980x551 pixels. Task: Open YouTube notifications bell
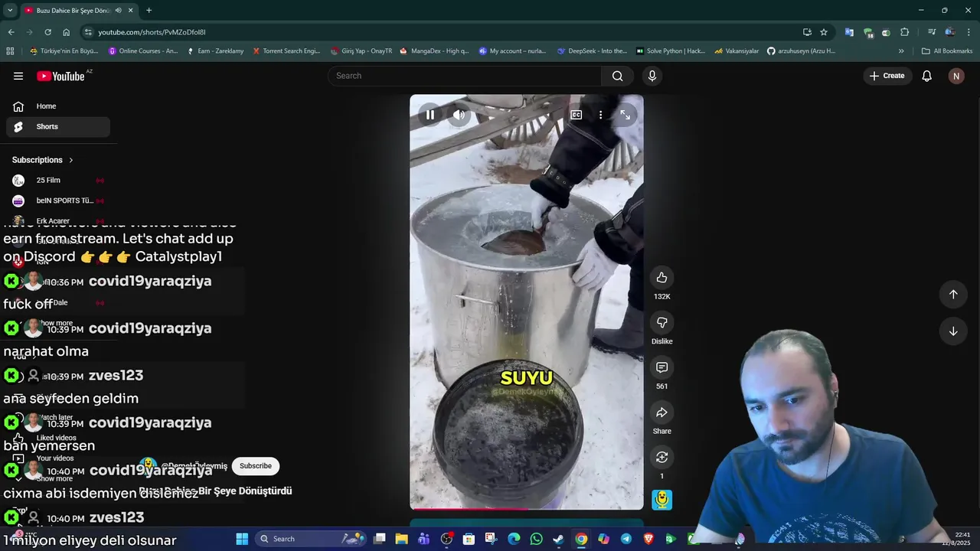pos(927,76)
